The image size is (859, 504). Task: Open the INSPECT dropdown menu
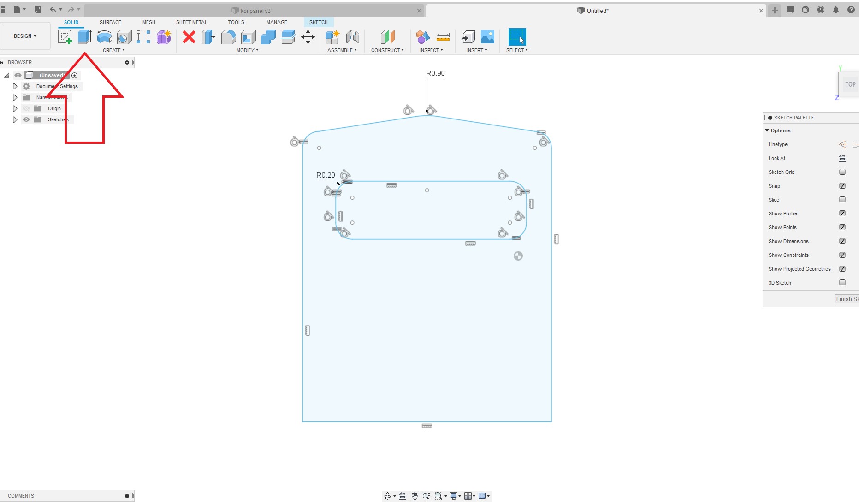(431, 50)
